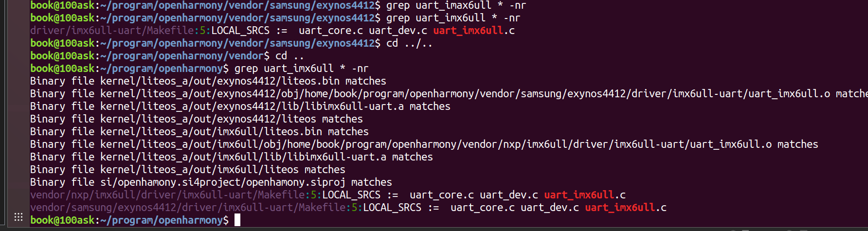This screenshot has height=231, width=868.
Task: Click 'out/imx6ull/lib/libimx6ull-uart.a' match line
Action: point(232,157)
